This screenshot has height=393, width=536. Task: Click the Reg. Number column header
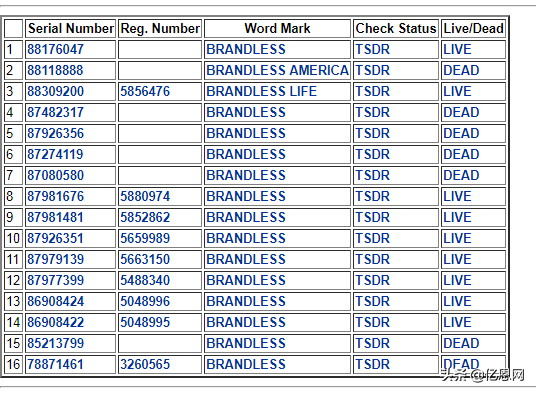click(160, 28)
